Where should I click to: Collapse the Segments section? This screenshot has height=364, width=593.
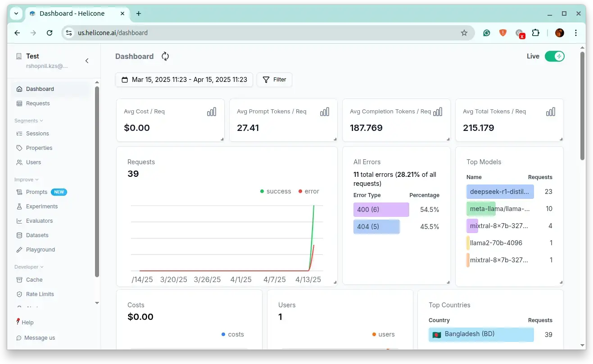click(x=29, y=121)
